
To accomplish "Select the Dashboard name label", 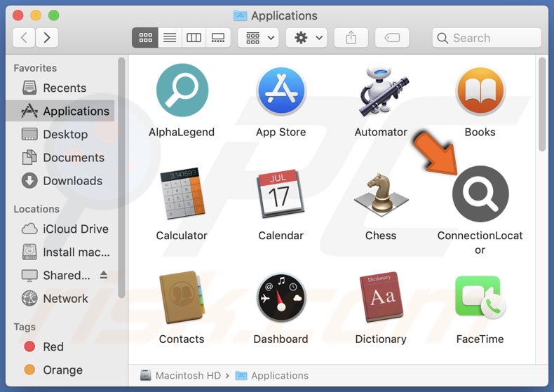I will (281, 339).
